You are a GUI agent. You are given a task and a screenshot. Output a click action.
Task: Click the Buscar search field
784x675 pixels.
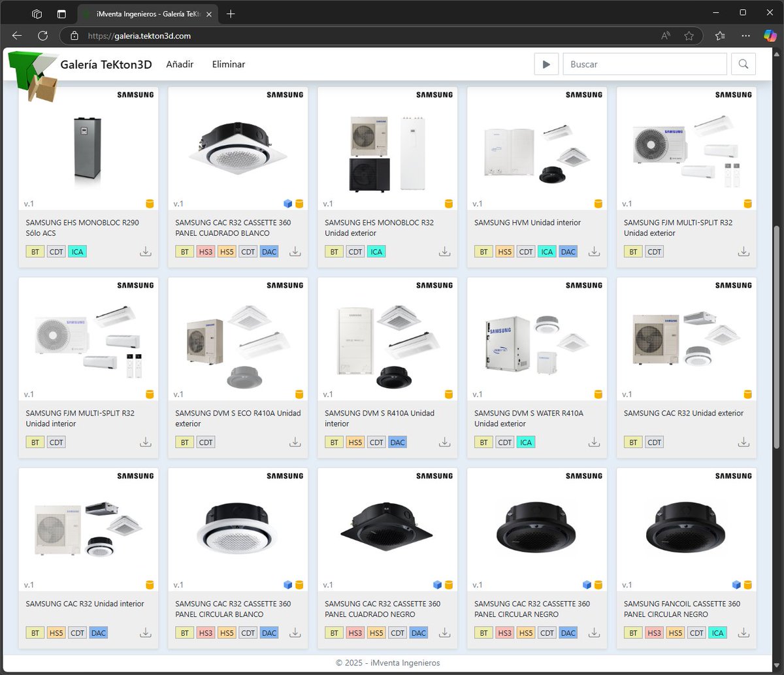[645, 64]
